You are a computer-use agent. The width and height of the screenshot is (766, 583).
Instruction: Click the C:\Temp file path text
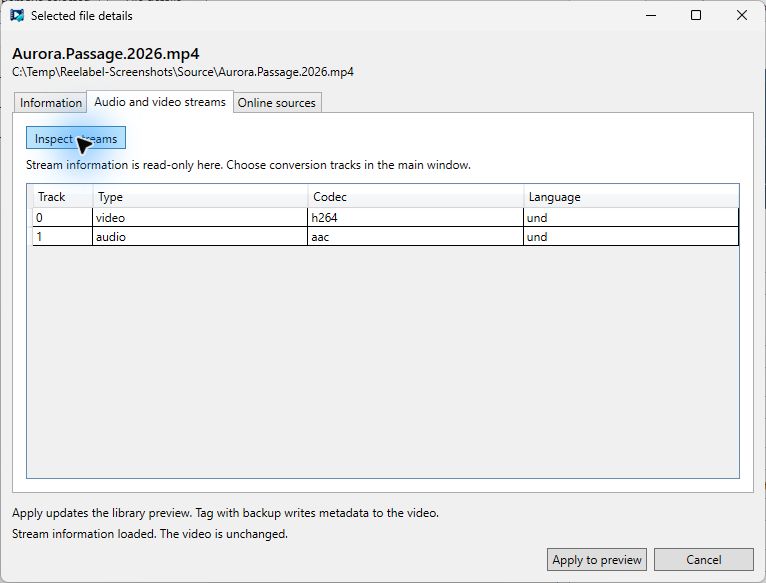183,72
